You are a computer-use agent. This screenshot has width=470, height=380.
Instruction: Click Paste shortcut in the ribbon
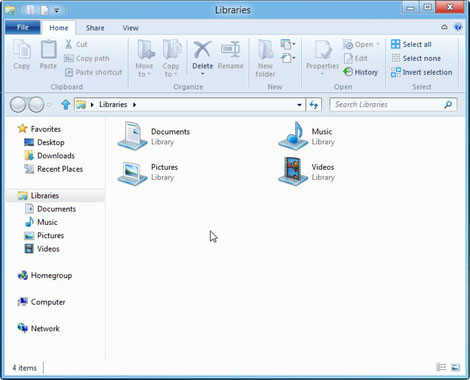coord(93,72)
